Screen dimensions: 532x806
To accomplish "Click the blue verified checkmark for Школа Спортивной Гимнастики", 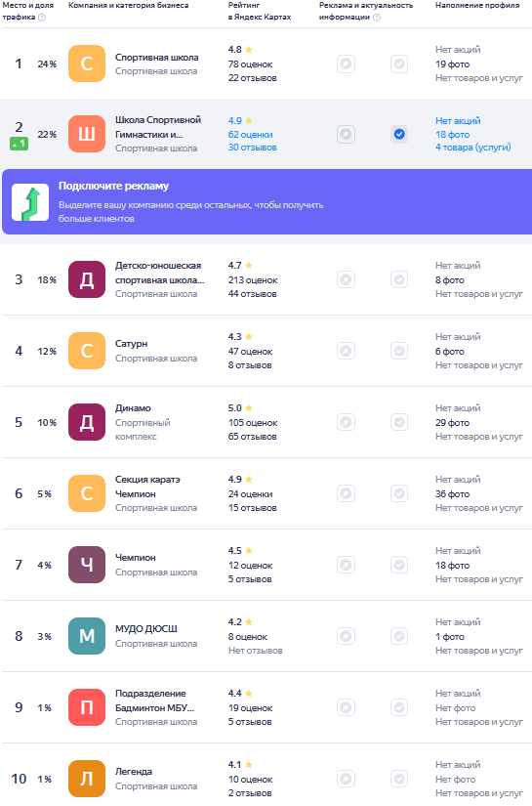I will click(399, 134).
